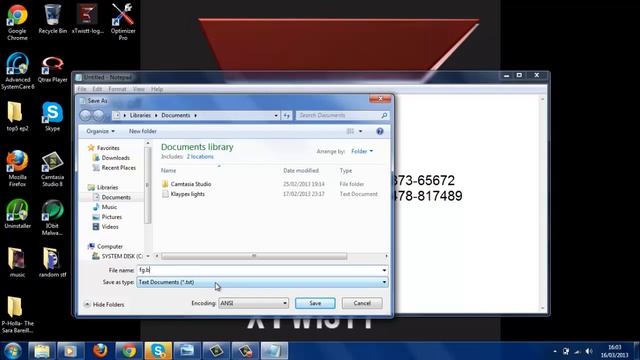This screenshot has width=640, height=360.
Task: Open Notepad View menu
Action: [x=138, y=89]
